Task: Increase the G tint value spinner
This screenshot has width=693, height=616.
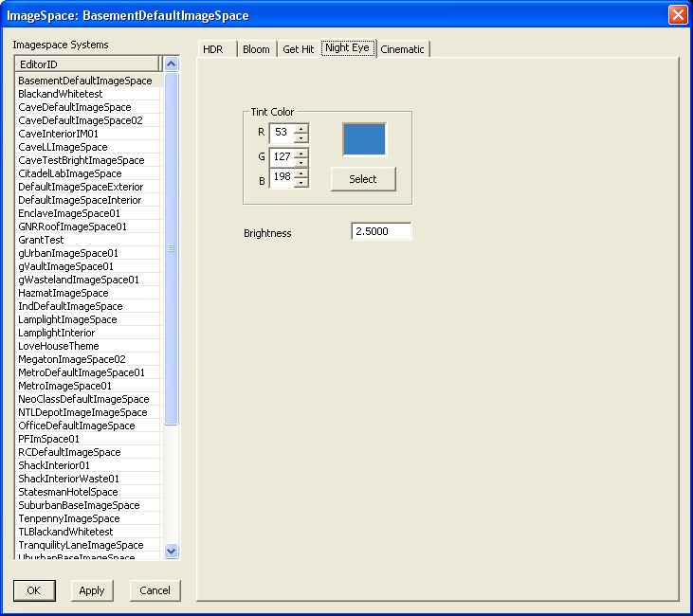Action: [x=301, y=154]
